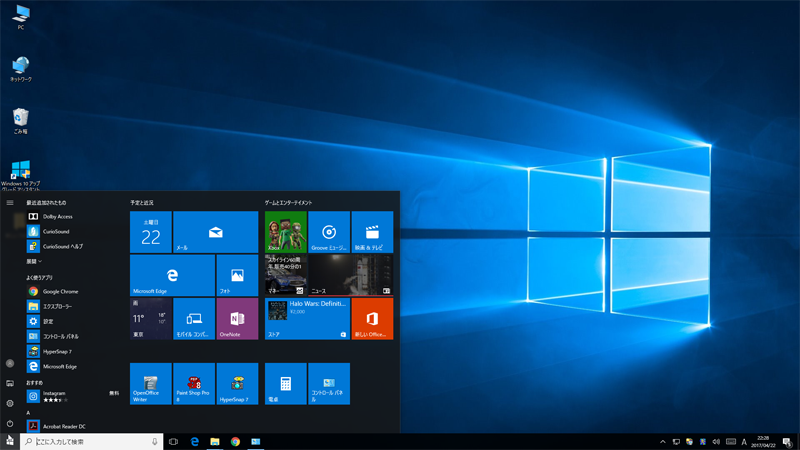Click the Power button in Start menu
This screenshot has width=800, height=450.
(x=10, y=423)
